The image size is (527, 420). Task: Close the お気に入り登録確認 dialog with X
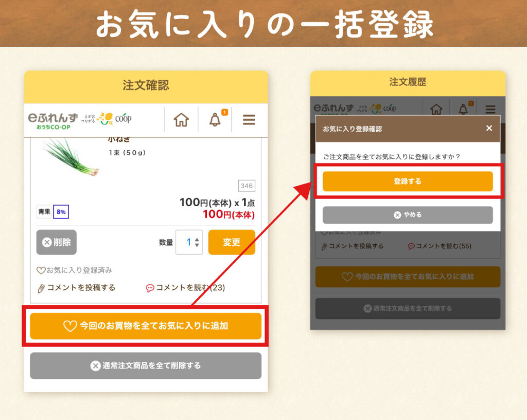click(x=489, y=128)
